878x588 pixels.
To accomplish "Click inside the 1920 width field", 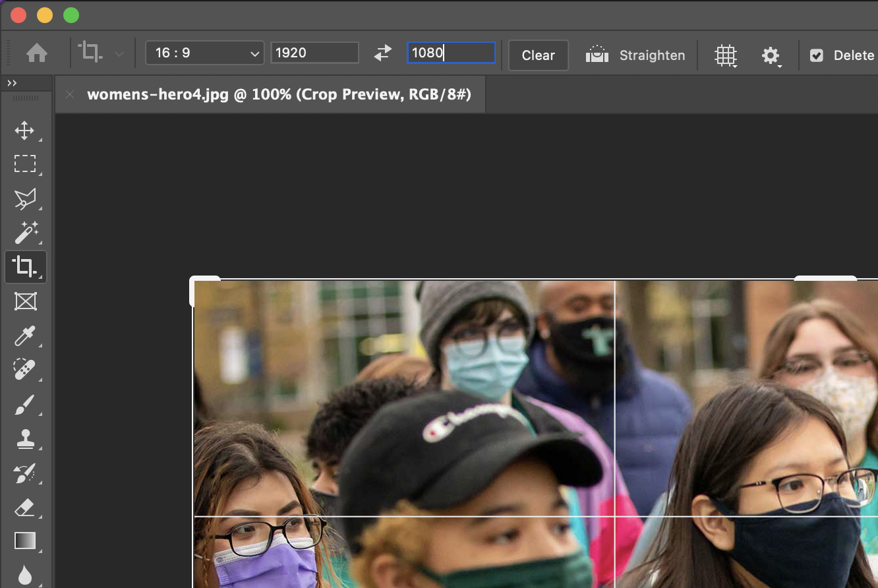I will 314,52.
